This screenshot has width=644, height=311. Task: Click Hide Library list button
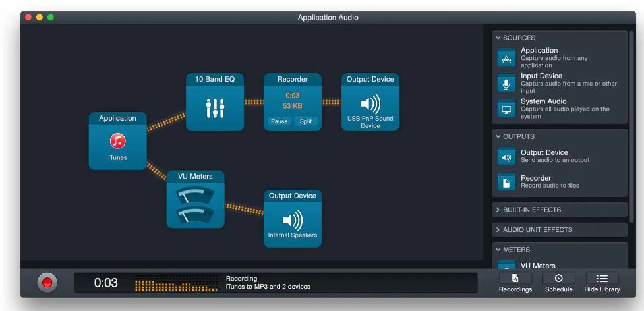tap(602, 279)
